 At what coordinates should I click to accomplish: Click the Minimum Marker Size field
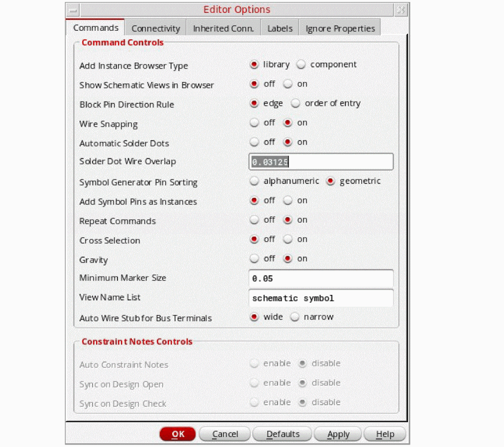321,278
